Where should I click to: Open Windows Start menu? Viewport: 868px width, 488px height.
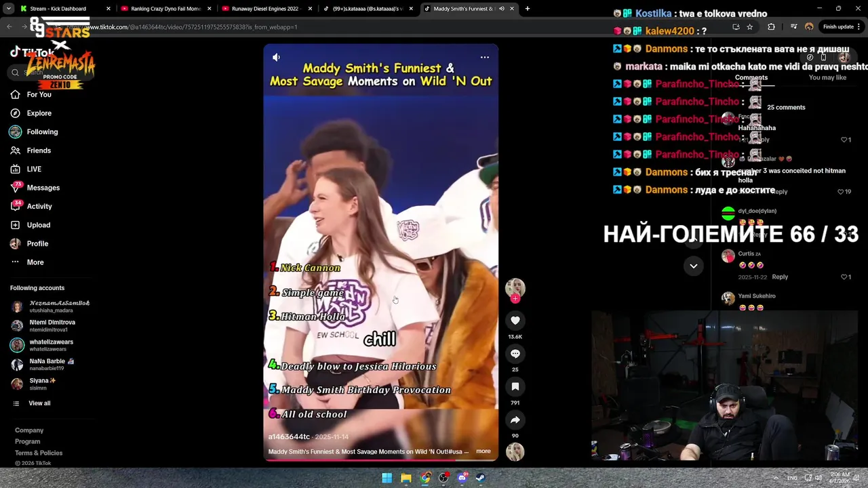[387, 478]
